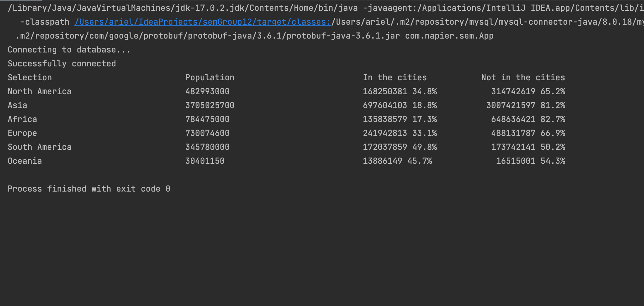Click cities value '697604103 18.8%'
Image resolution: width=644 pixels, height=306 pixels.
[400, 105]
